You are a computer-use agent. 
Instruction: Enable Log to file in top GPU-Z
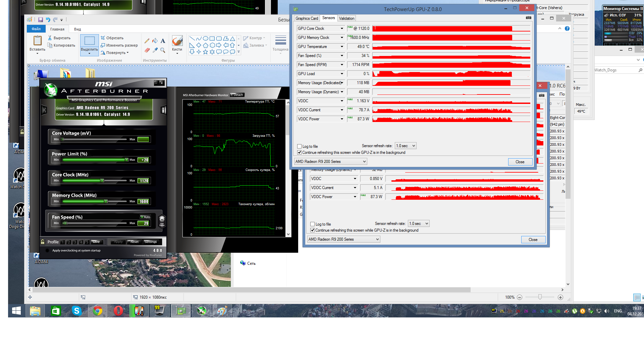coord(300,146)
